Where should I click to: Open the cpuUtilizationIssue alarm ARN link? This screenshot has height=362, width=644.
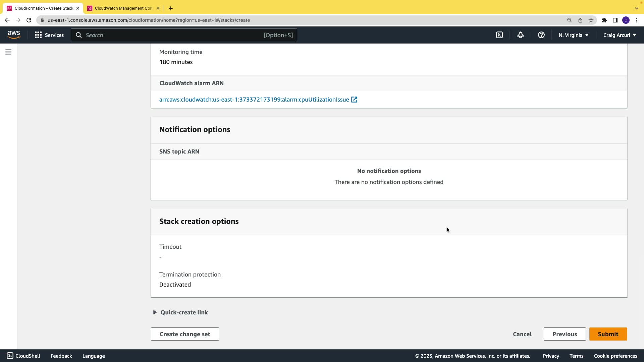pyautogui.click(x=254, y=100)
